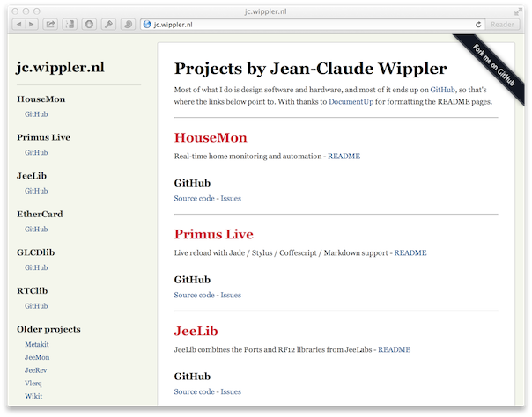Select GitHub under EtherCard in sidebar

[36, 230]
